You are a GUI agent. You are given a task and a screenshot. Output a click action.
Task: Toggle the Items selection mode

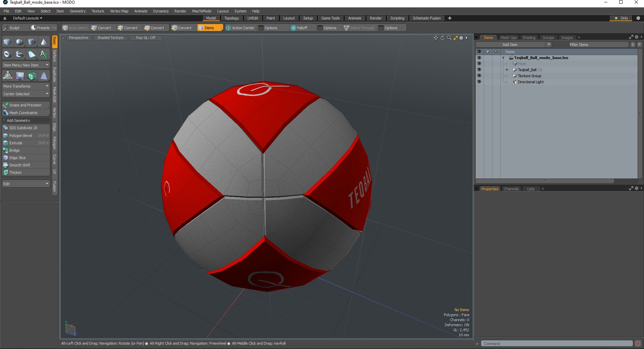click(x=210, y=28)
